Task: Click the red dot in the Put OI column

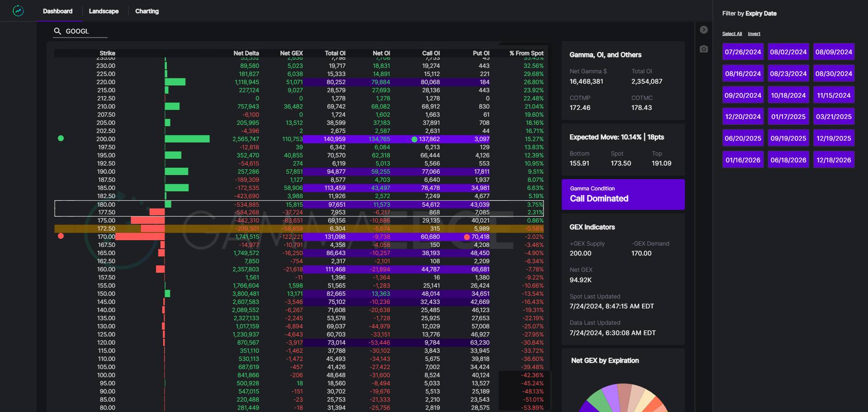Action: 467,237
